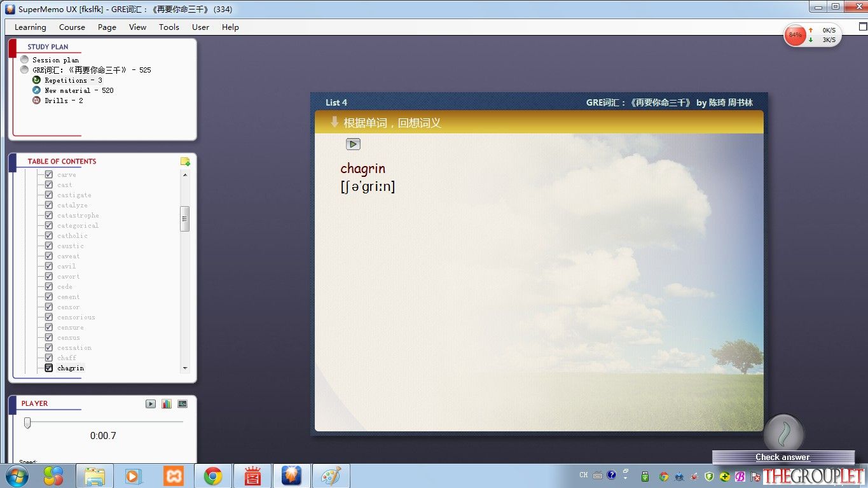Open XAMPP from the taskbar
The image size is (868, 488).
click(174, 476)
